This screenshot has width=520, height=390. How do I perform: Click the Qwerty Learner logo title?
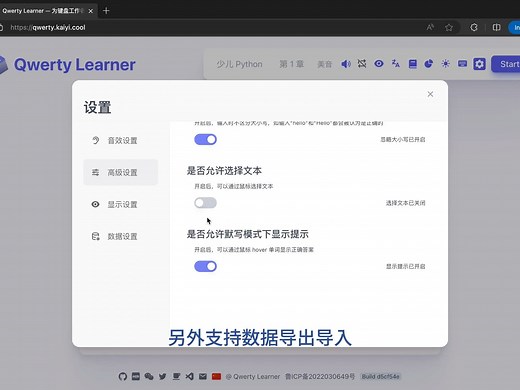click(75, 64)
